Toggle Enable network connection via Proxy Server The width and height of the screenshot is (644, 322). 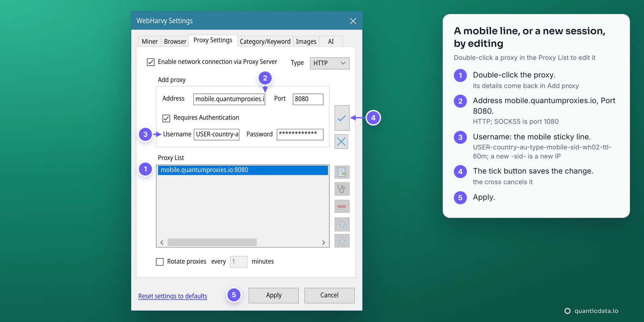(151, 62)
